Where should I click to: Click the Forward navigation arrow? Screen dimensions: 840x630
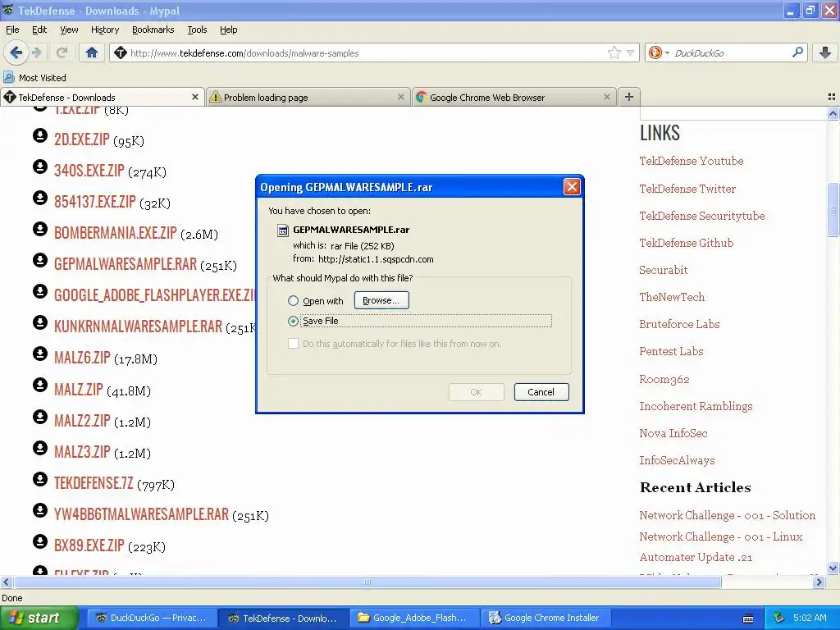(x=37, y=52)
